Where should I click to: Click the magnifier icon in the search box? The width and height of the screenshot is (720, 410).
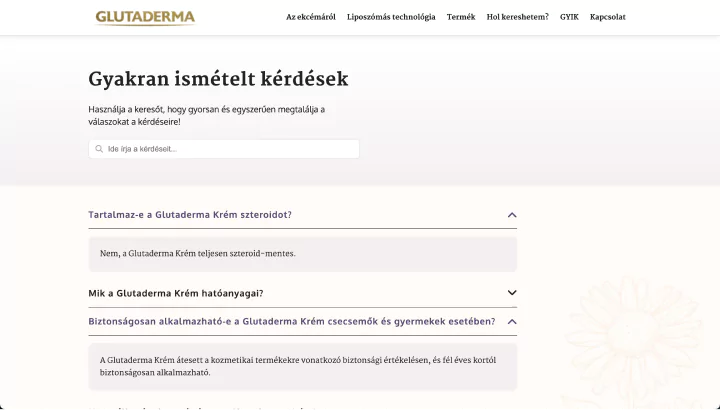click(x=99, y=149)
